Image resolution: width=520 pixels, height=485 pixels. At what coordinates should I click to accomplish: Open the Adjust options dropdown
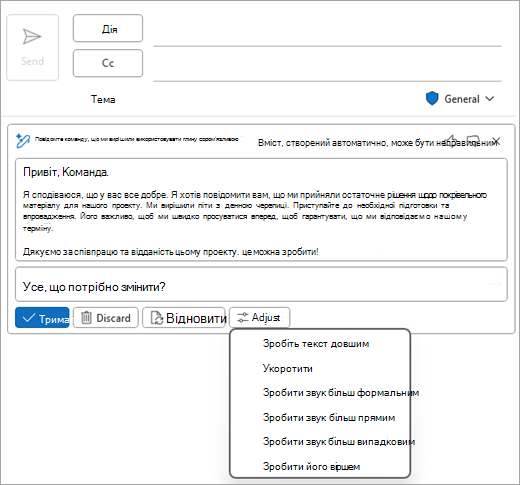(259, 318)
